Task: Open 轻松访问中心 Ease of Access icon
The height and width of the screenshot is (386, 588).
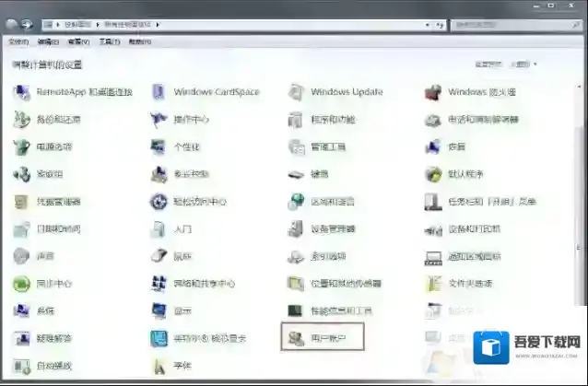Action: [x=159, y=202]
